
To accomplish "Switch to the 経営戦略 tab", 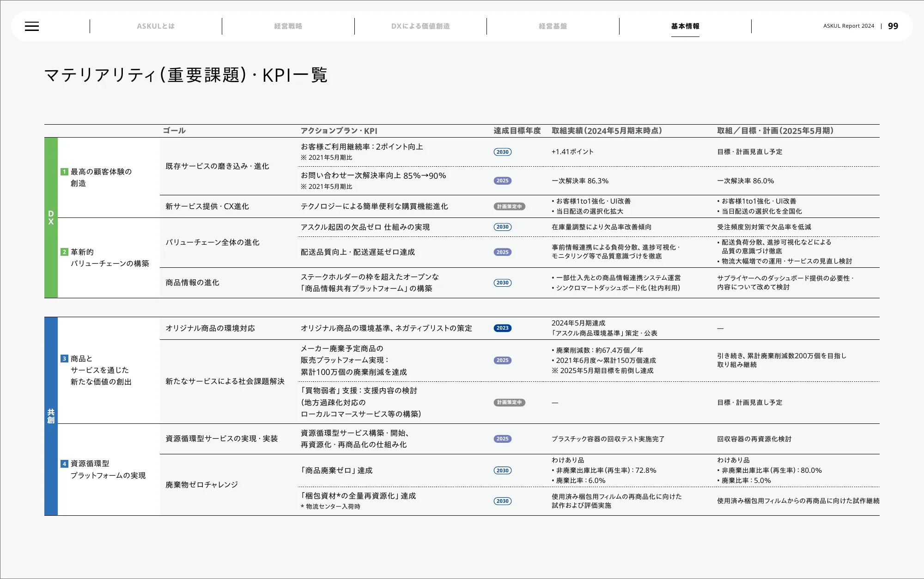I will tap(288, 26).
